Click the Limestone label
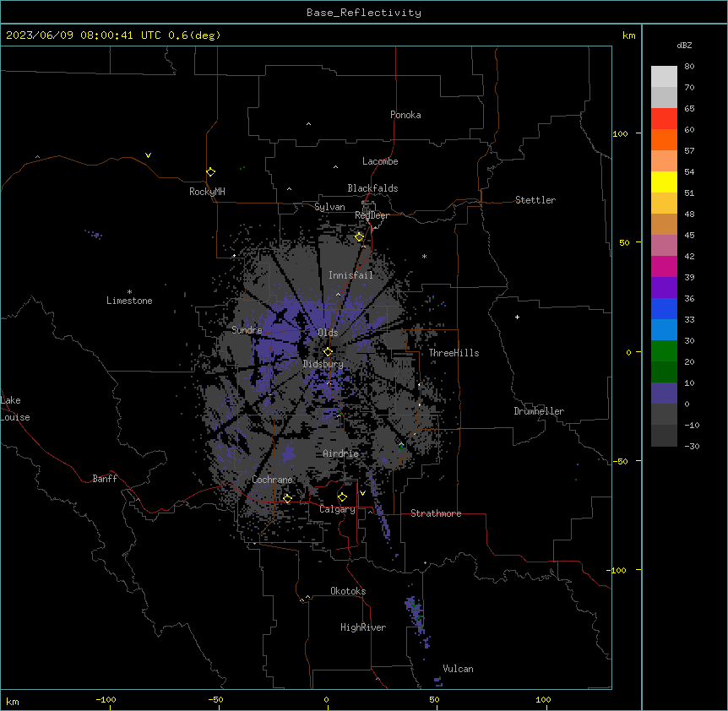 (129, 301)
